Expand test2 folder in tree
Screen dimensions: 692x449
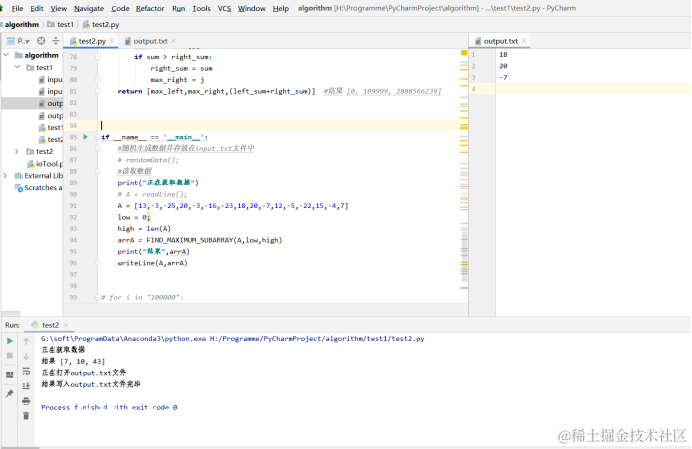click(17, 151)
